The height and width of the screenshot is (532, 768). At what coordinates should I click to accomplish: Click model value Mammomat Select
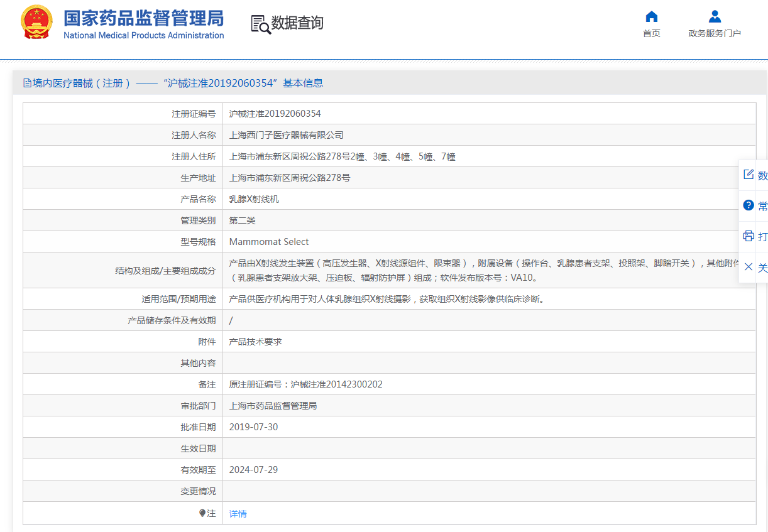click(x=269, y=242)
